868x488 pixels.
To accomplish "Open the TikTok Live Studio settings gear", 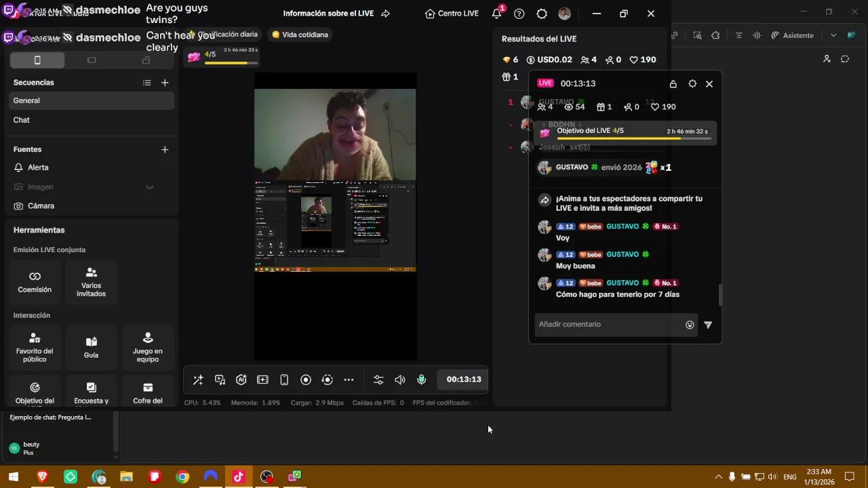I will click(542, 14).
